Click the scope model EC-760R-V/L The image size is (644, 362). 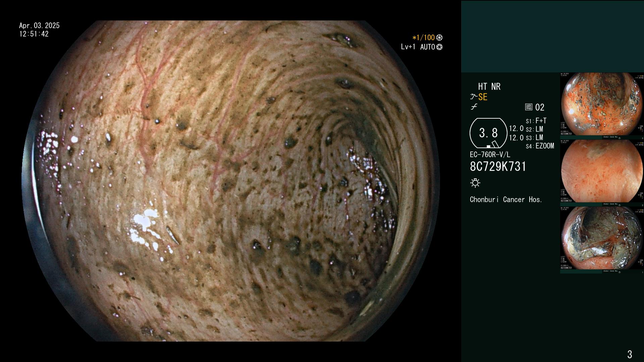point(490,155)
